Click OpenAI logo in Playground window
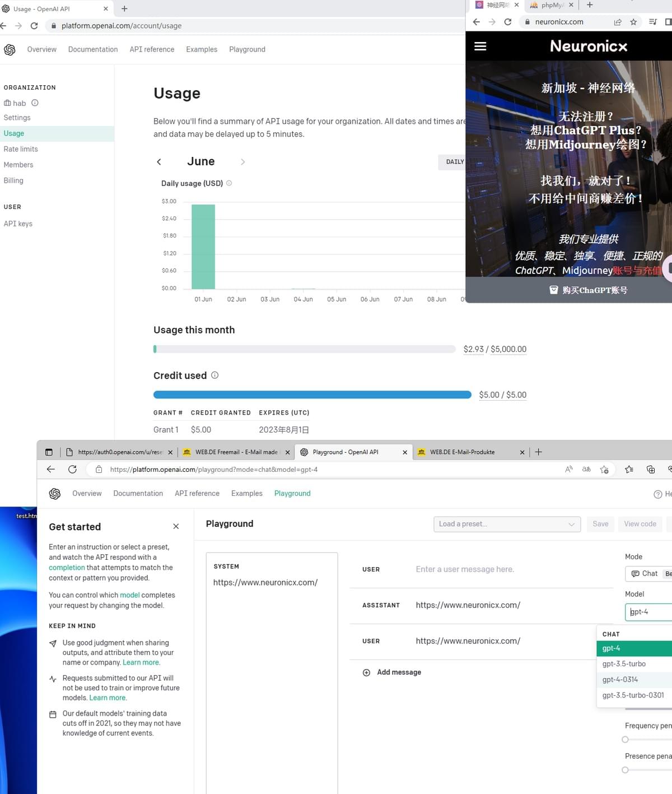The image size is (672, 794). [54, 494]
